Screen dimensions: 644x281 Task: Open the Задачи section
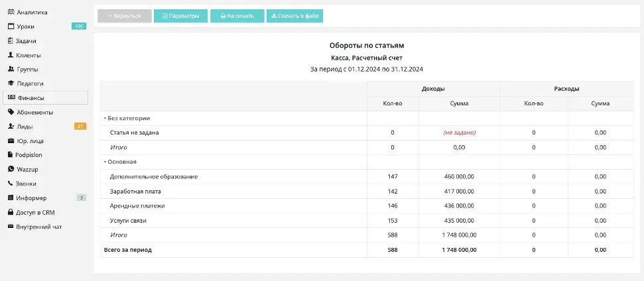click(26, 40)
